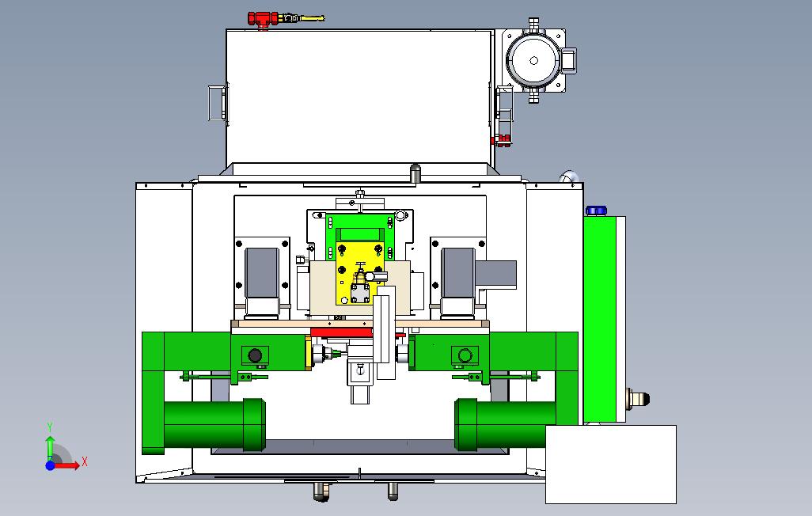Select the right gray motor block
The image size is (812, 516).
pos(457,273)
